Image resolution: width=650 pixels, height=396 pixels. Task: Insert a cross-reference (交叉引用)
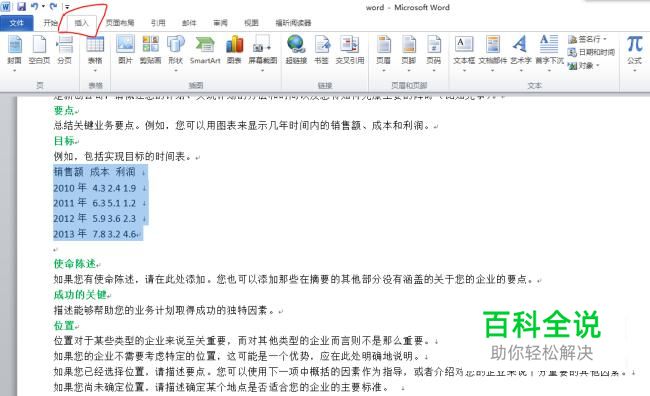coord(349,50)
